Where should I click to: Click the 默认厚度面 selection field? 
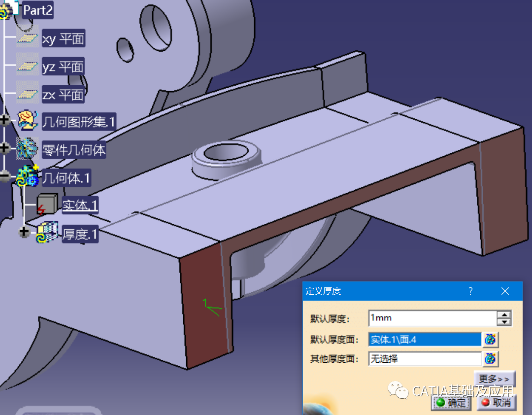click(x=425, y=339)
